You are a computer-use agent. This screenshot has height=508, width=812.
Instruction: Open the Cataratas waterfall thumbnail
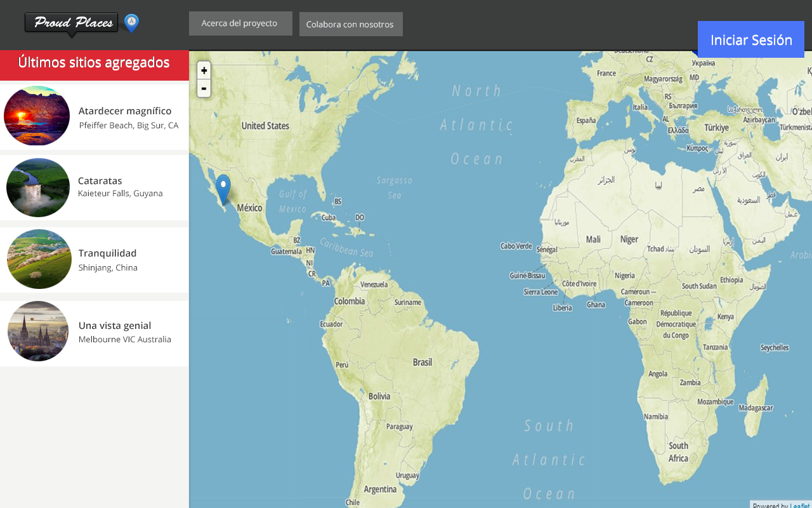pos(38,188)
